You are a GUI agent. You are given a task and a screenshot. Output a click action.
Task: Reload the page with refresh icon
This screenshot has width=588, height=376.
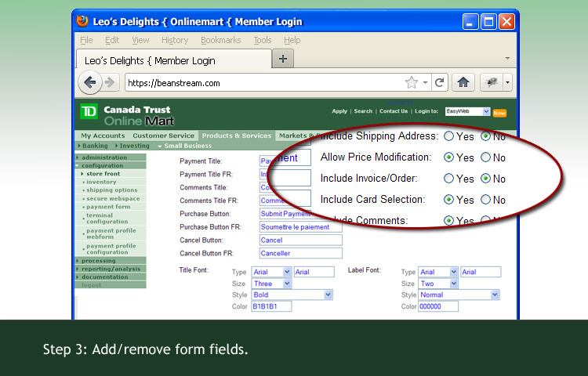440,82
